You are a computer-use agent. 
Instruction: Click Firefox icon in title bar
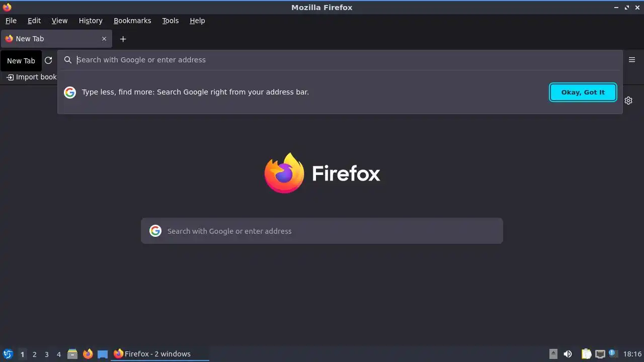coord(7,7)
